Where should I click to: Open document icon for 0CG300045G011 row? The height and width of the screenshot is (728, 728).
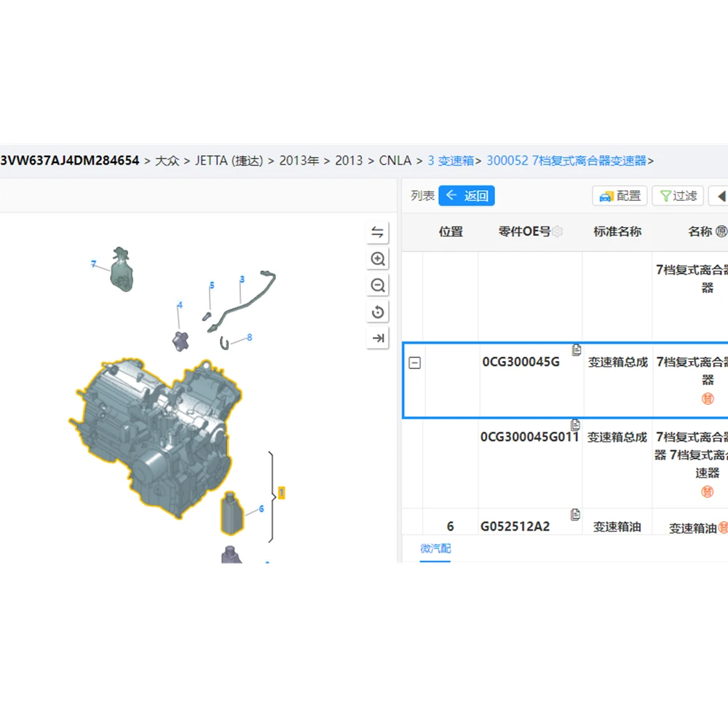point(576,424)
